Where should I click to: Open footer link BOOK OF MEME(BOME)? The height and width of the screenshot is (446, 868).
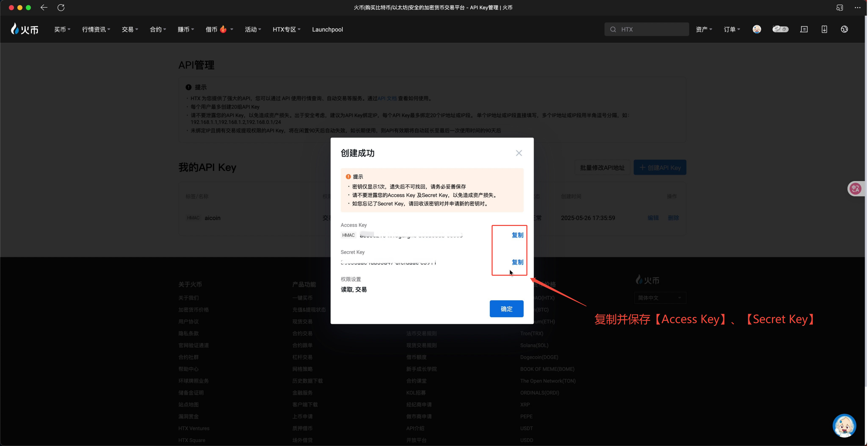point(547,369)
